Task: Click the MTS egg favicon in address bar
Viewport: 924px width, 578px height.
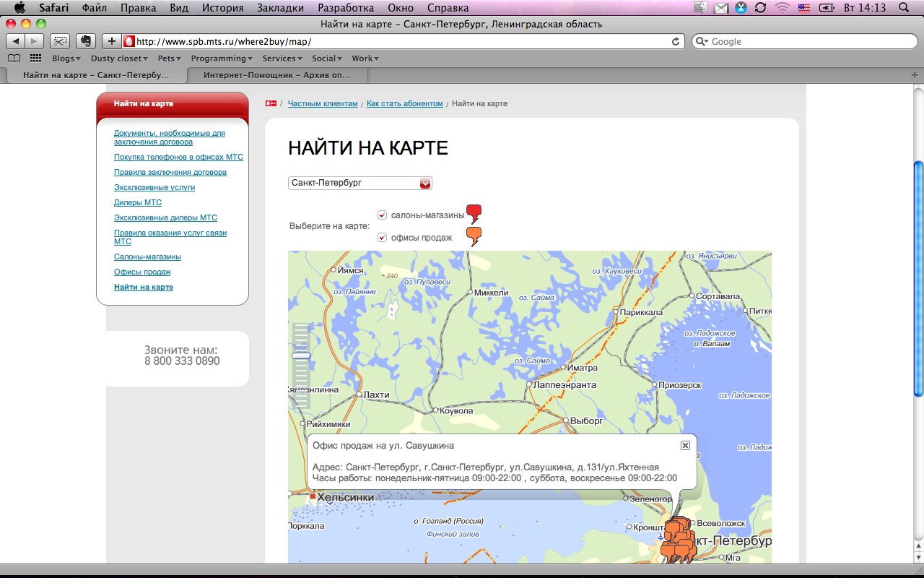Action: click(130, 41)
